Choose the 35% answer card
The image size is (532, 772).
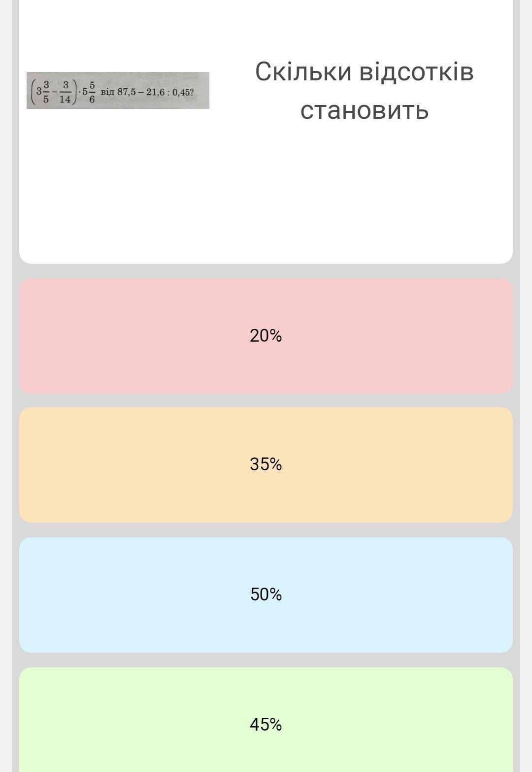(266, 464)
